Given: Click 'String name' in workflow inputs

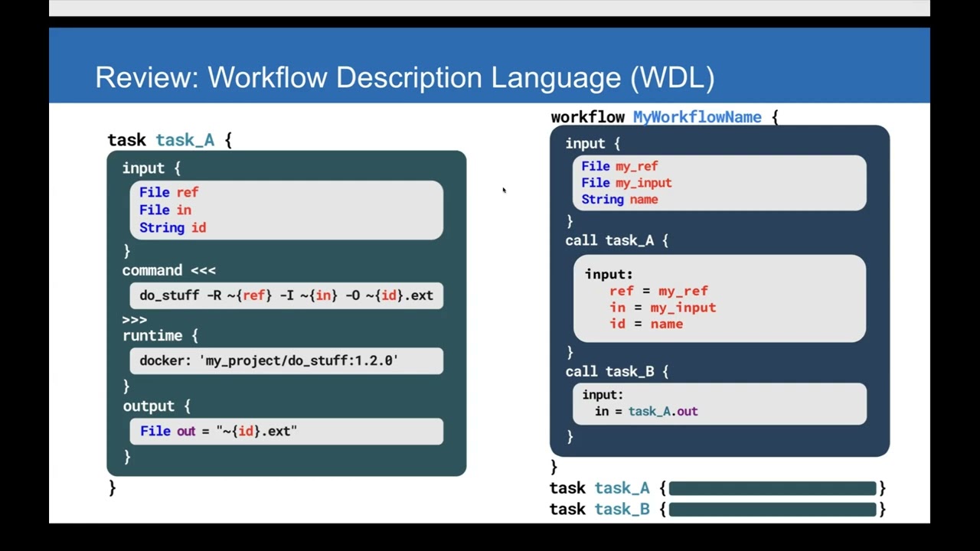Looking at the screenshot, I should tap(619, 199).
